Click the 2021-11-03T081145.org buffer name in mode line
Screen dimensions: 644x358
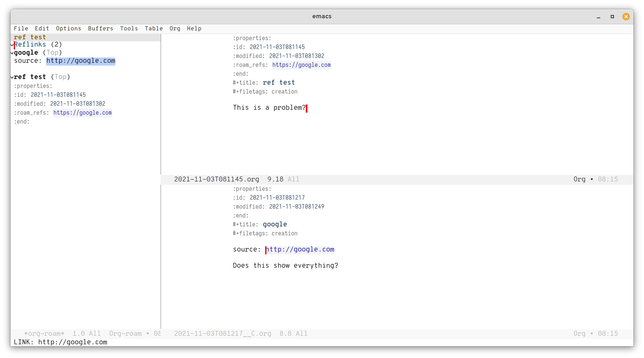pos(216,179)
